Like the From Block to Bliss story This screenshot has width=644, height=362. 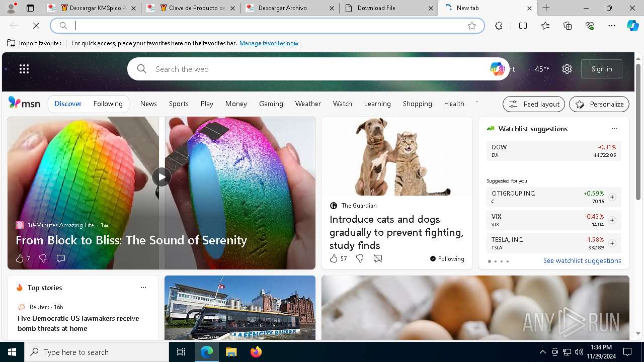coord(20,258)
